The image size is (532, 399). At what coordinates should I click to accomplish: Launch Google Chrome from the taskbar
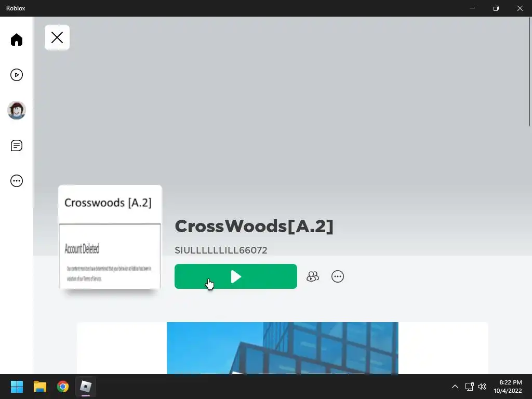click(63, 387)
